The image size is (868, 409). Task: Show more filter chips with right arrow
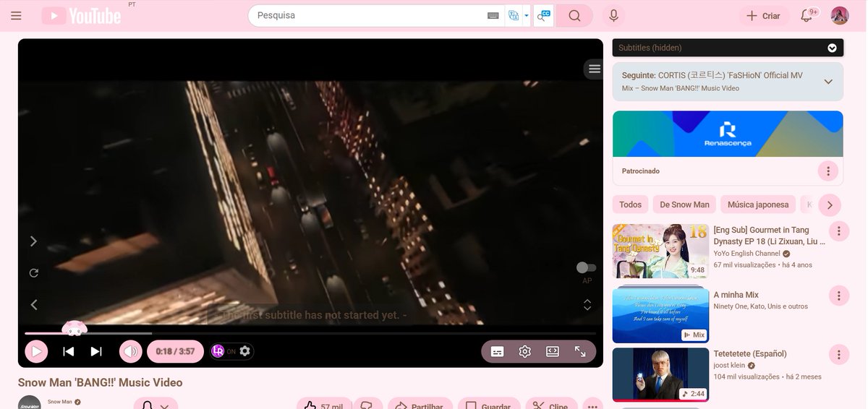pyautogui.click(x=830, y=204)
